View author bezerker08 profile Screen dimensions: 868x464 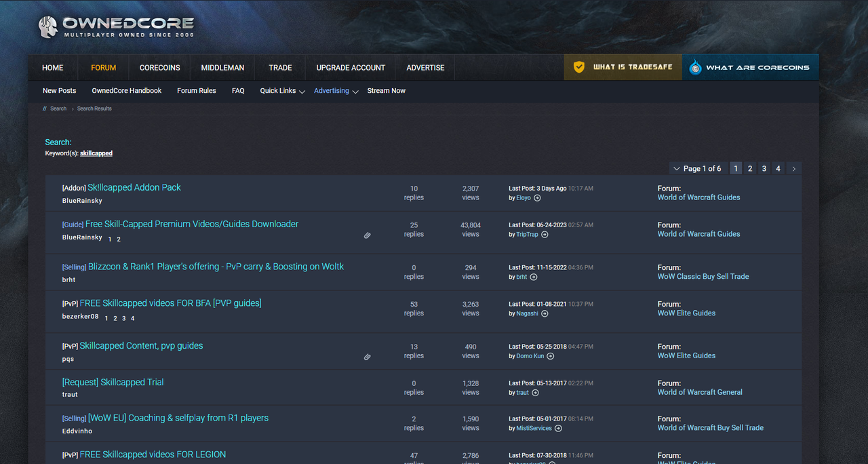80,316
